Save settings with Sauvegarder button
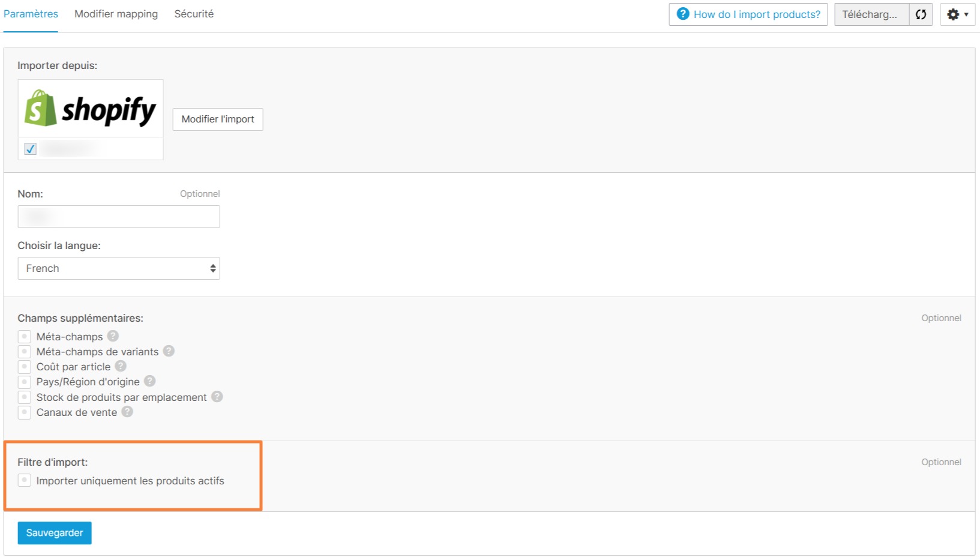Viewport: 980px width, 560px height. coord(55,533)
